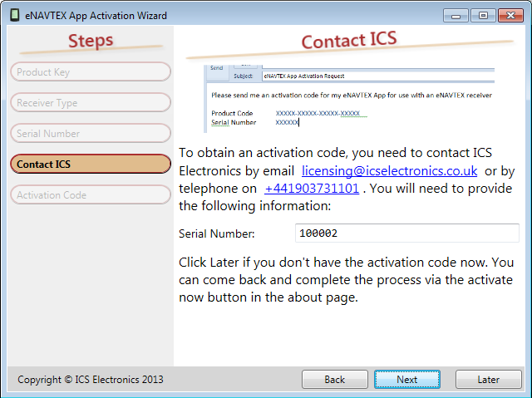Close the eNAVTEX App Activation Wizard
This screenshot has height=398, width=532.
point(510,16)
